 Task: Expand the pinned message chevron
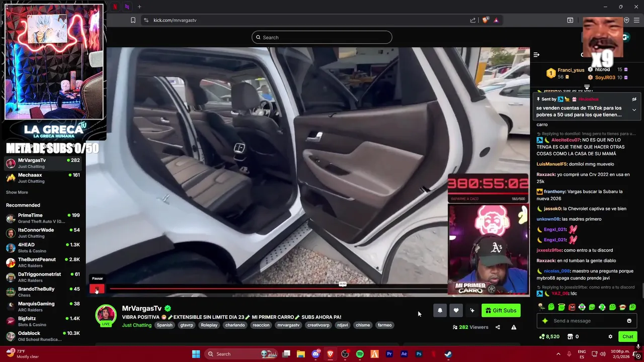(x=634, y=110)
